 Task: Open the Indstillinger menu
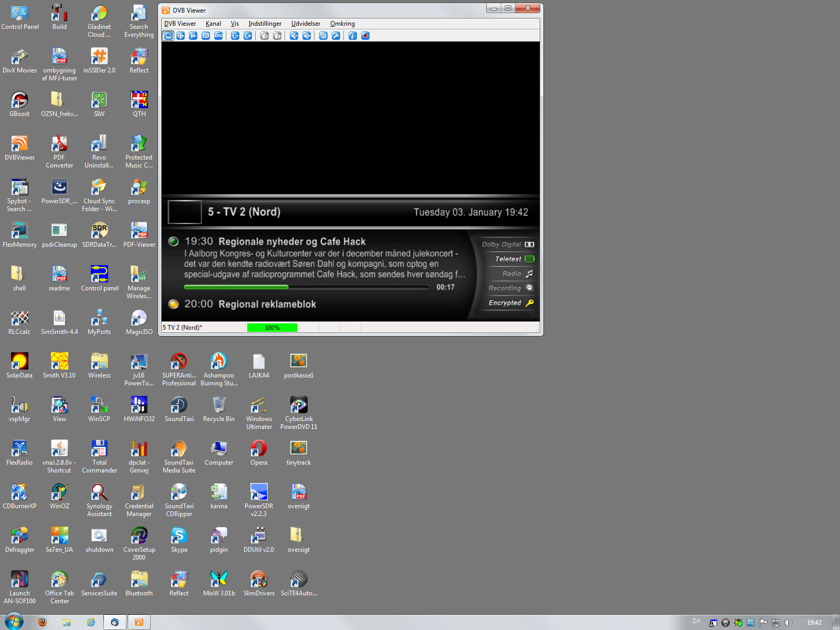pos(265,24)
